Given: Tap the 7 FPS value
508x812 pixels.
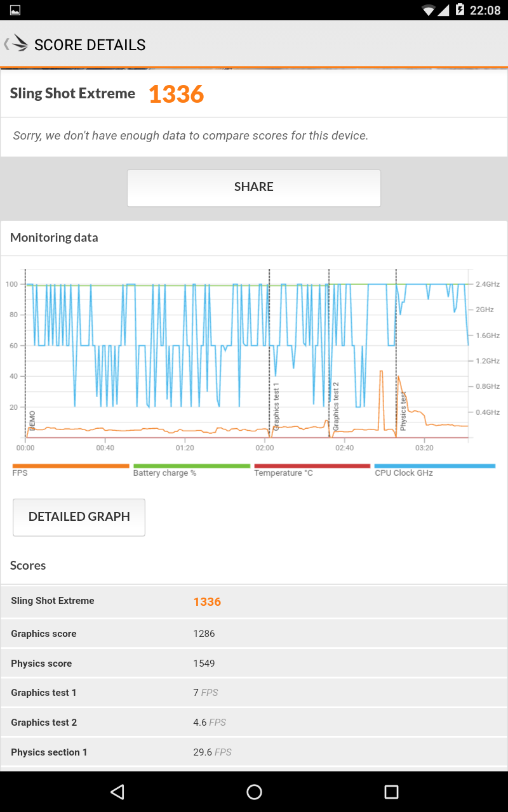Looking at the screenshot, I should click(x=206, y=693).
